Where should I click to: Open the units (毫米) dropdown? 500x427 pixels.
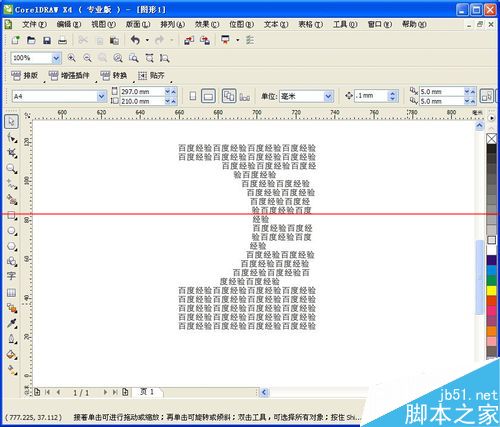pos(328,96)
